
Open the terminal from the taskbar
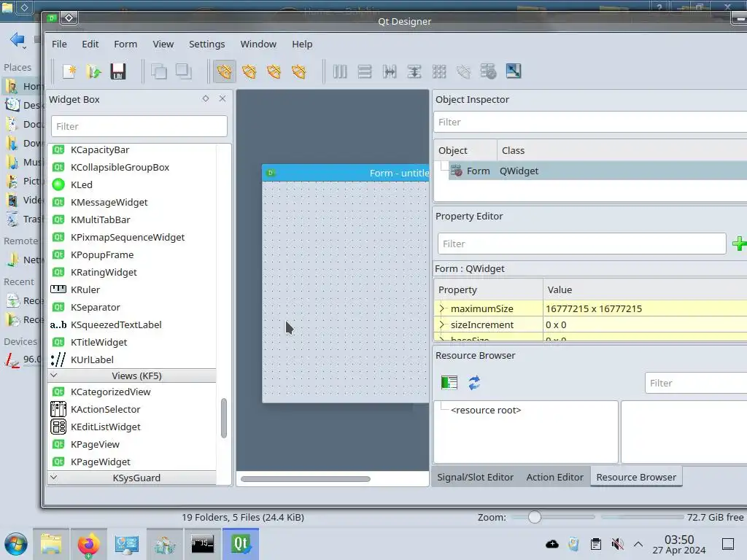click(203, 544)
